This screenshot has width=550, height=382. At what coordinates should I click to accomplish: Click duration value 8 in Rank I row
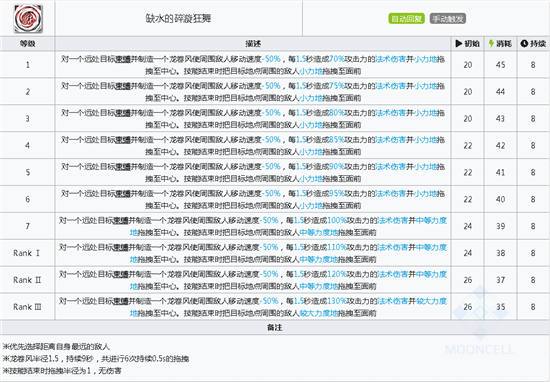pyautogui.click(x=533, y=253)
